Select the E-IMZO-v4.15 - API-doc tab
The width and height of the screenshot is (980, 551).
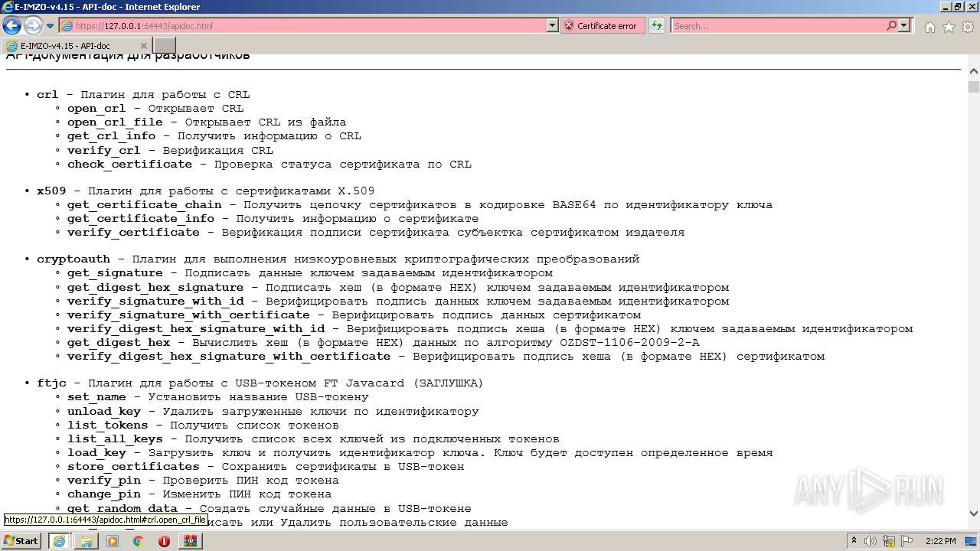76,46
